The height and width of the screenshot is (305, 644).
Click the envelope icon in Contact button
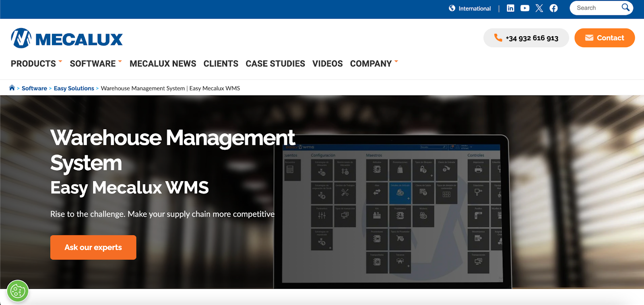(x=589, y=38)
